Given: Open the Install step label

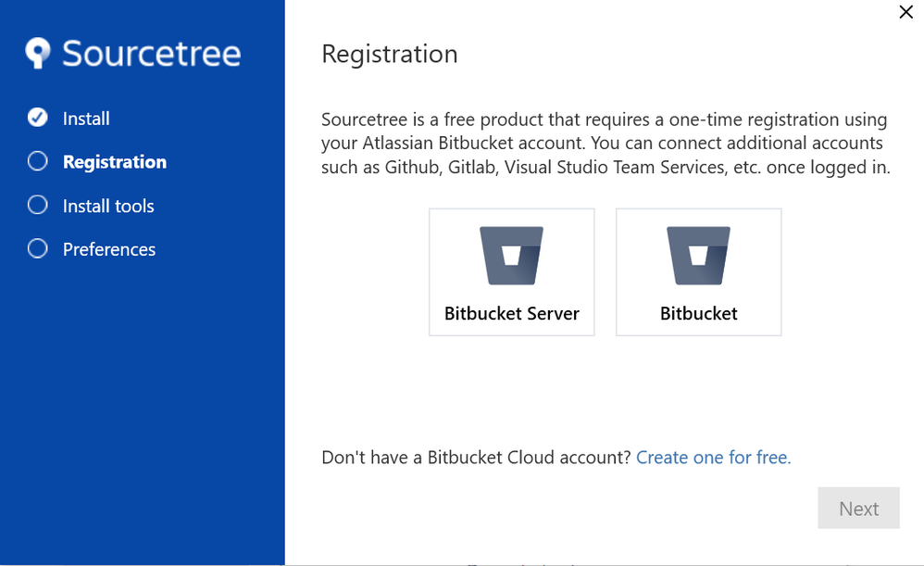Looking at the screenshot, I should tap(86, 119).
